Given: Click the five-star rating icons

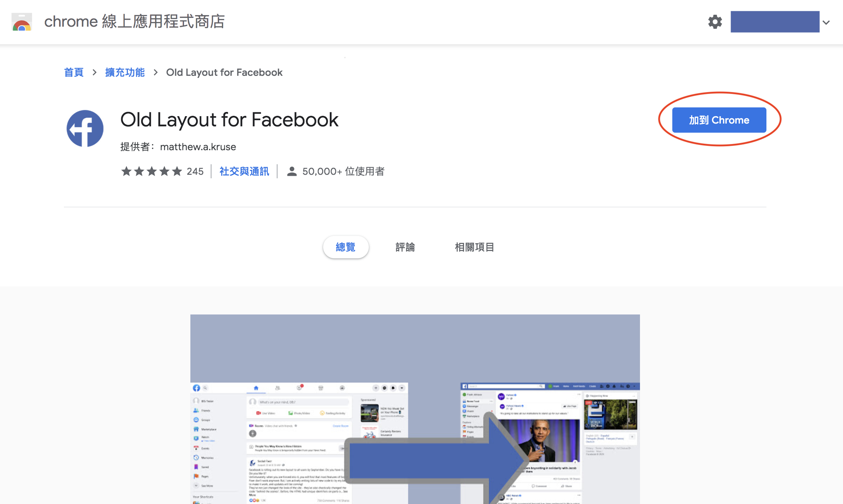Looking at the screenshot, I should (151, 171).
